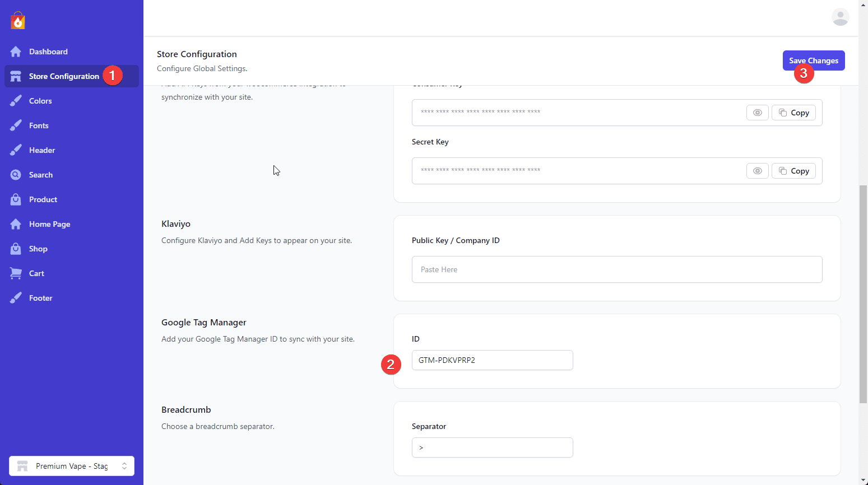The image size is (868, 485).
Task: Click the Fonts brush icon
Action: 16,125
